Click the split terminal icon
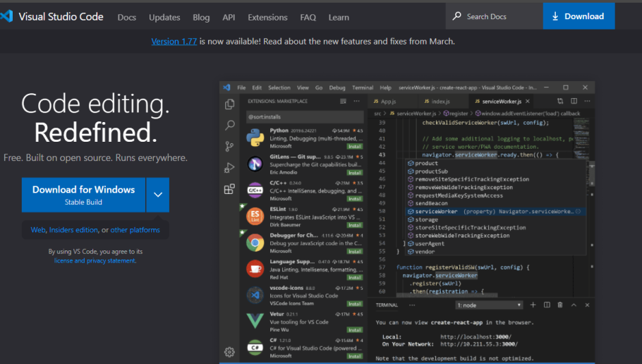The height and width of the screenshot is (364, 642). tap(547, 305)
